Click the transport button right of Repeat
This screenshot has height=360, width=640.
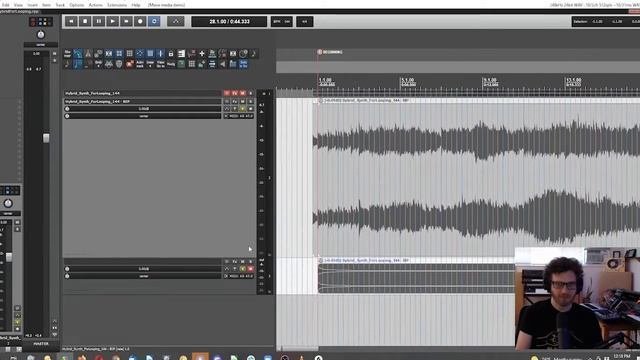[x=176, y=21]
